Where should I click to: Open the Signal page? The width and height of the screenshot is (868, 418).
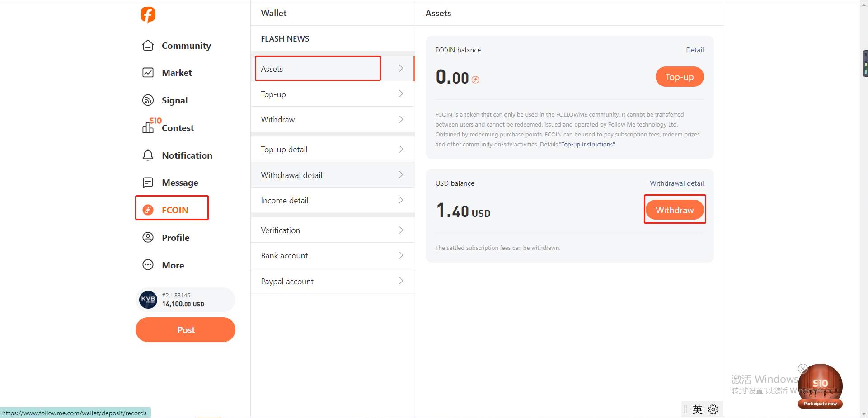click(174, 100)
